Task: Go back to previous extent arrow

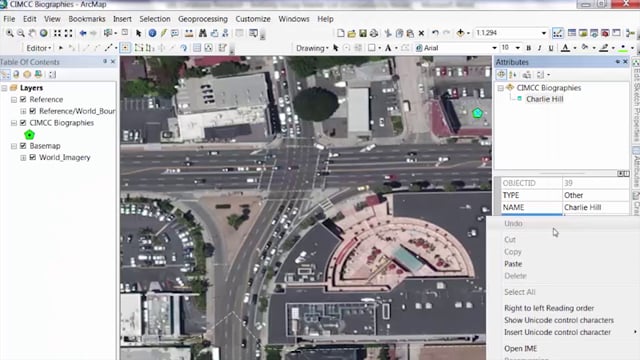Action: 83,33
